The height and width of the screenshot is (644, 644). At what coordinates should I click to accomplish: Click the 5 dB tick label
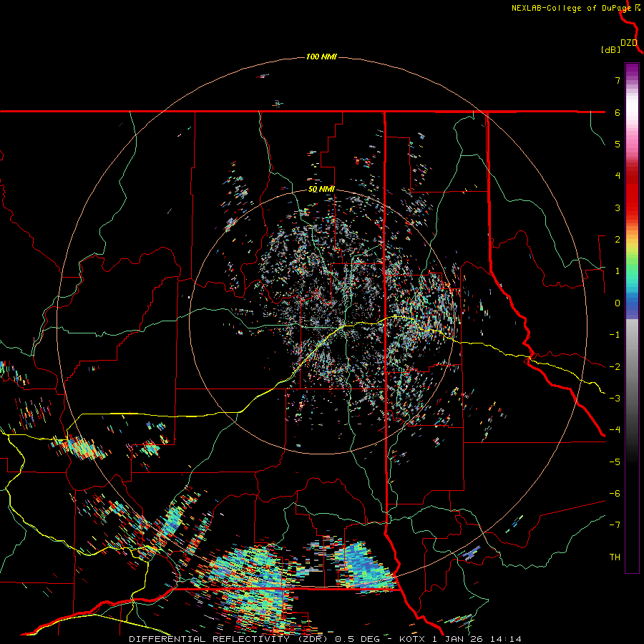(618, 144)
